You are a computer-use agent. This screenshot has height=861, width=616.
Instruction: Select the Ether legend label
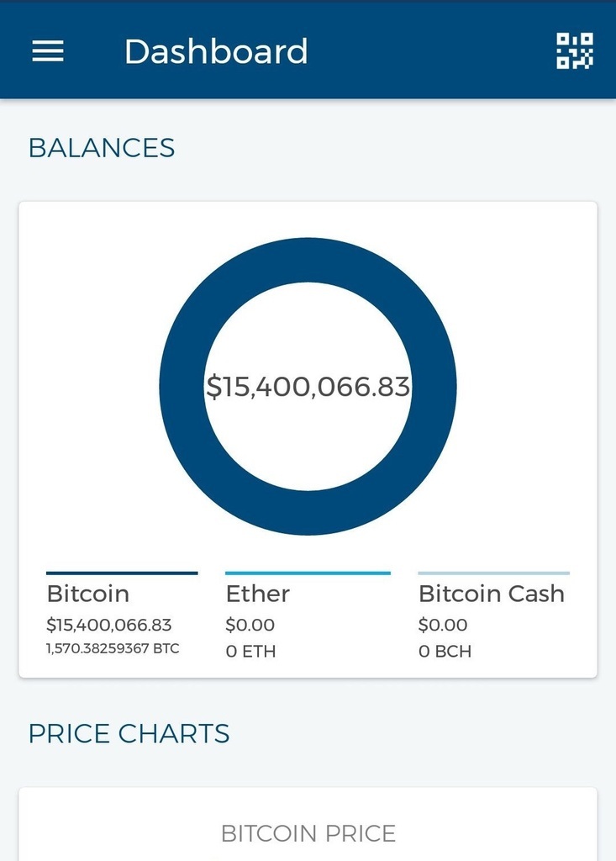click(x=258, y=594)
